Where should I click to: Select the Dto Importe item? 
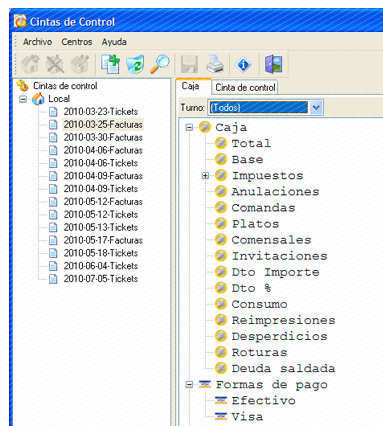click(x=275, y=272)
